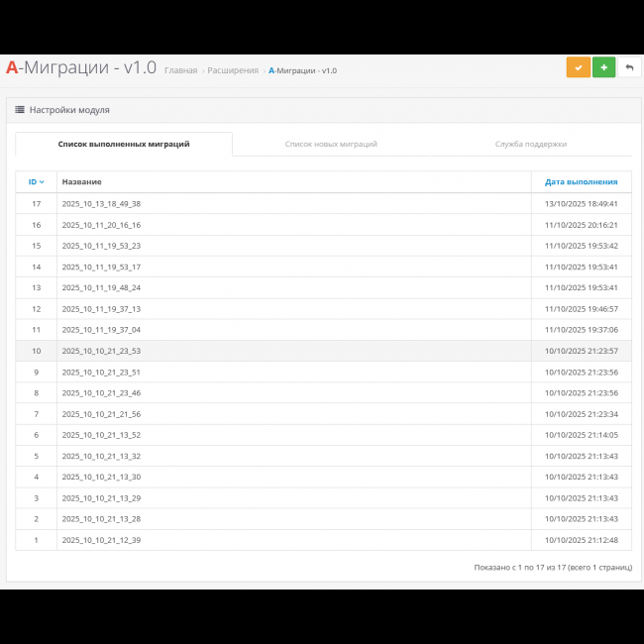Click the Название column header
This screenshot has height=644, width=644.
[x=81, y=182]
